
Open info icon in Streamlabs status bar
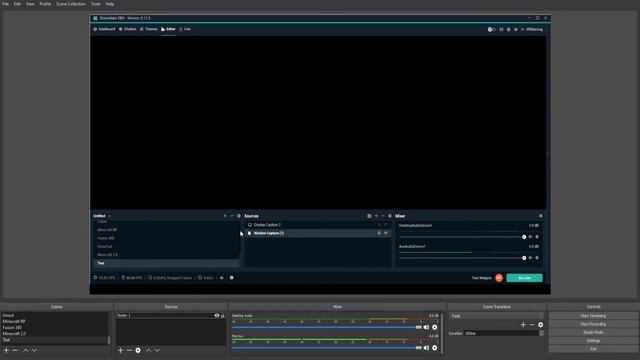coord(232,278)
